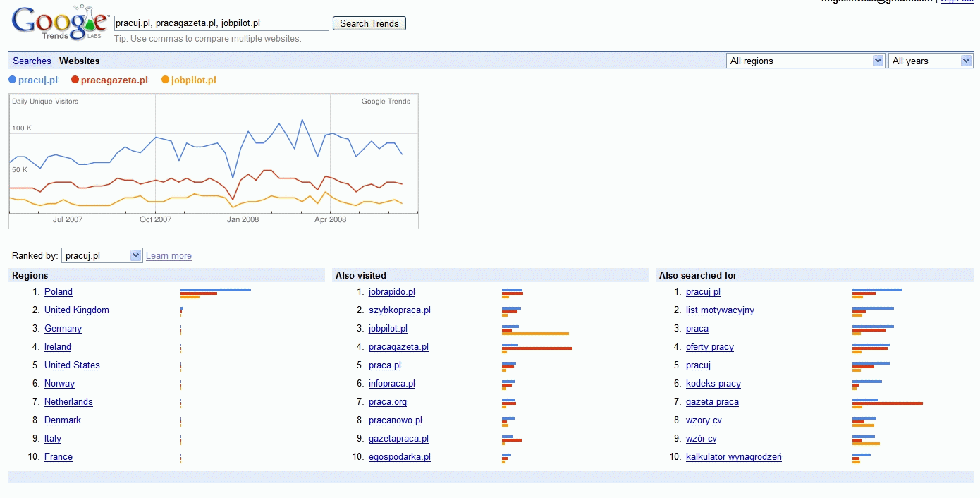Open 'wzory cv' search term link
This screenshot has height=498, width=980.
click(x=704, y=420)
